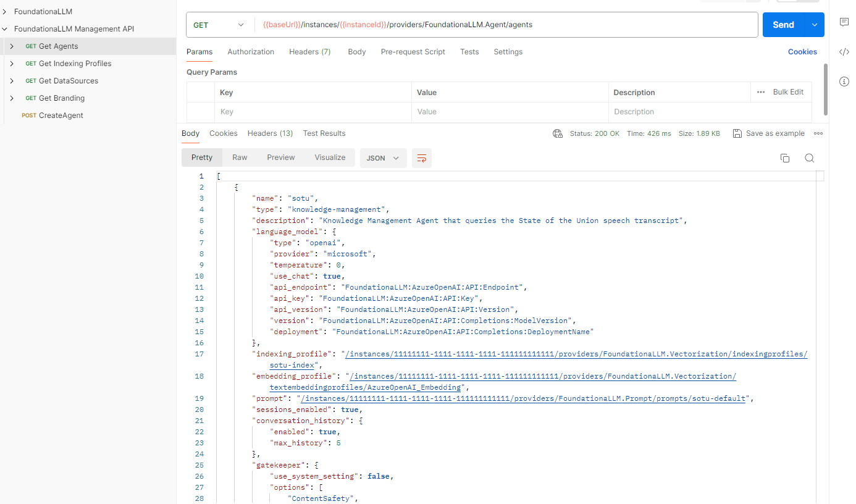856x504 pixels.
Task: Open the JSON format dropdown
Action: tap(383, 158)
